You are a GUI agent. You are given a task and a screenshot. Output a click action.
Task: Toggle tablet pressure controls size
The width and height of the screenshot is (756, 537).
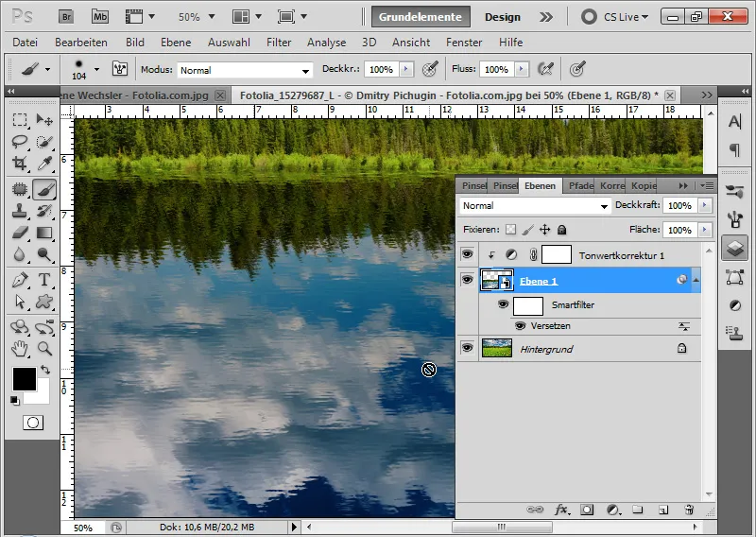click(x=577, y=69)
